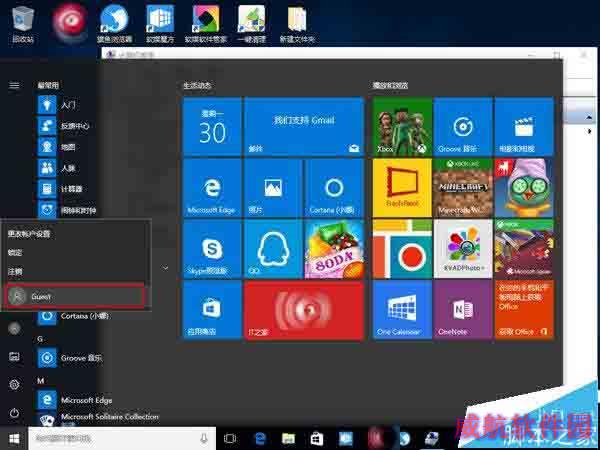Viewport: 600px width, 450px height.
Task: Open the colorful tile with red circle
Action: pos(402,249)
